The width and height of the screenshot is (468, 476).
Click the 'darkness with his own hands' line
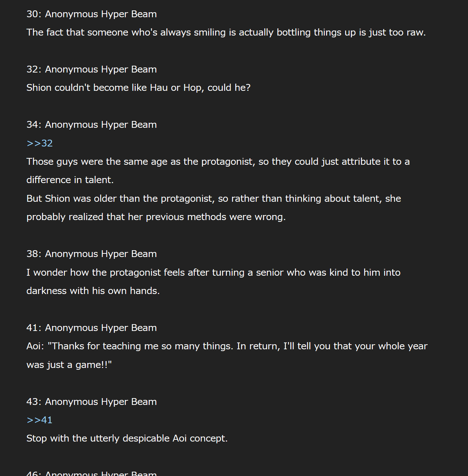[93, 291]
